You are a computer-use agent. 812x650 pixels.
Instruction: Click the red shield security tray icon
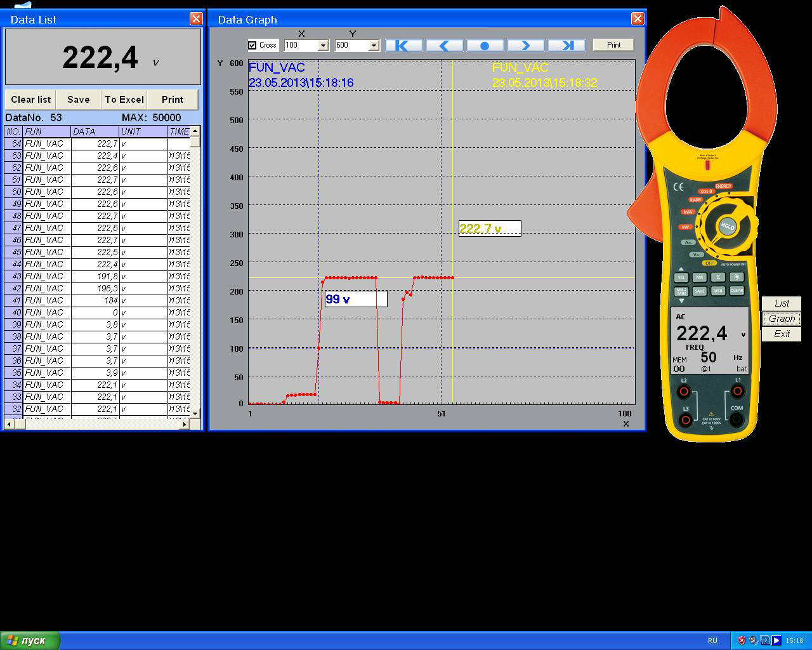click(x=742, y=640)
